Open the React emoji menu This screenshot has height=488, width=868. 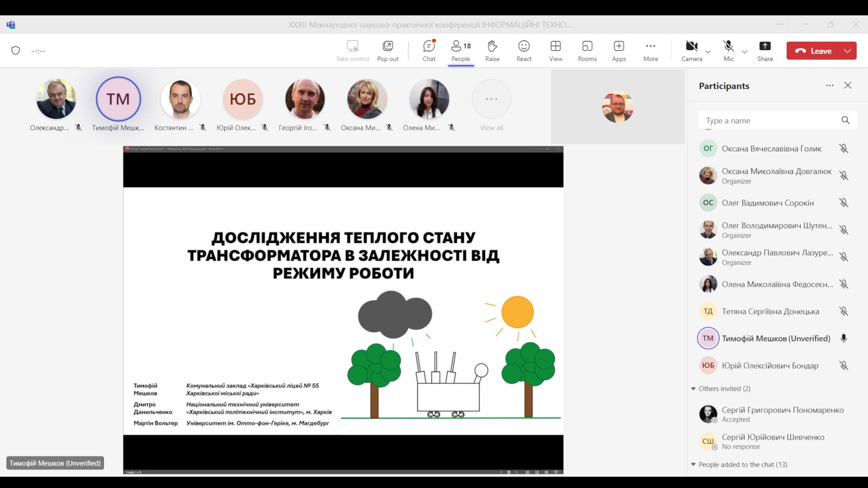point(524,51)
